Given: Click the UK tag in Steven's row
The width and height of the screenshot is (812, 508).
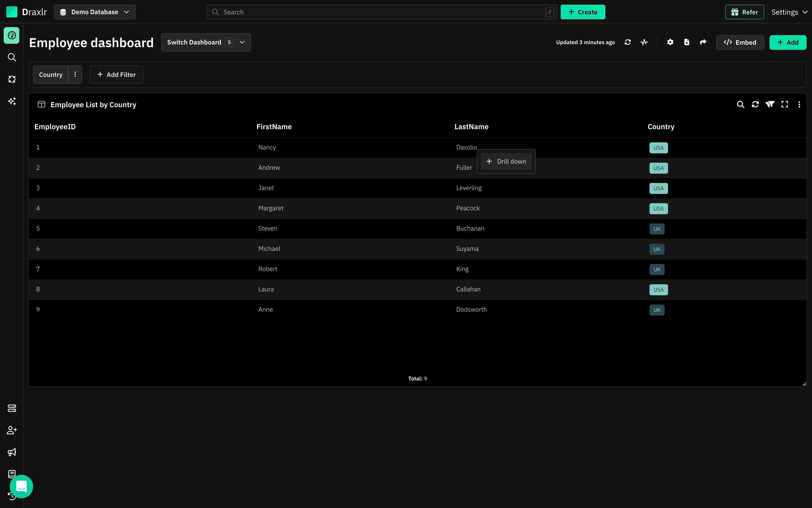Looking at the screenshot, I should [657, 229].
